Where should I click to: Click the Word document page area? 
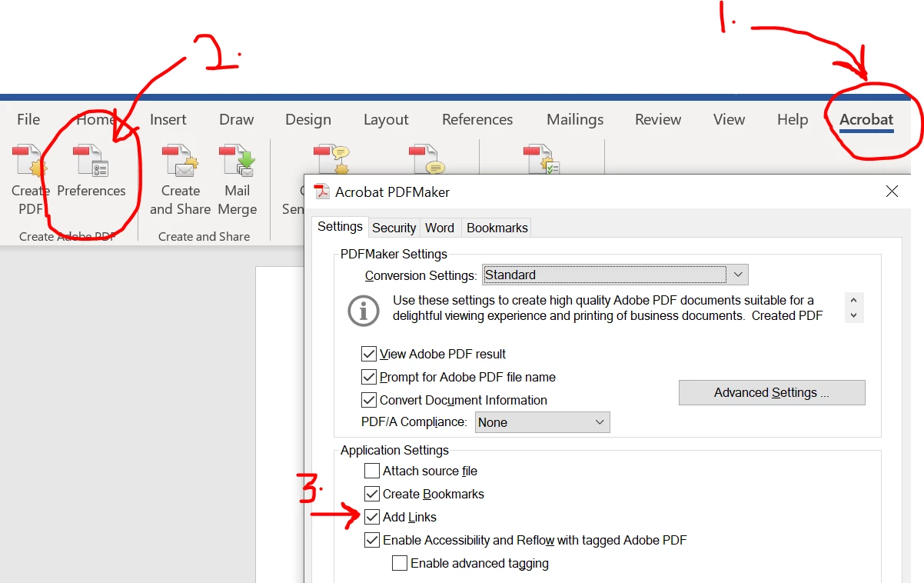280,423
